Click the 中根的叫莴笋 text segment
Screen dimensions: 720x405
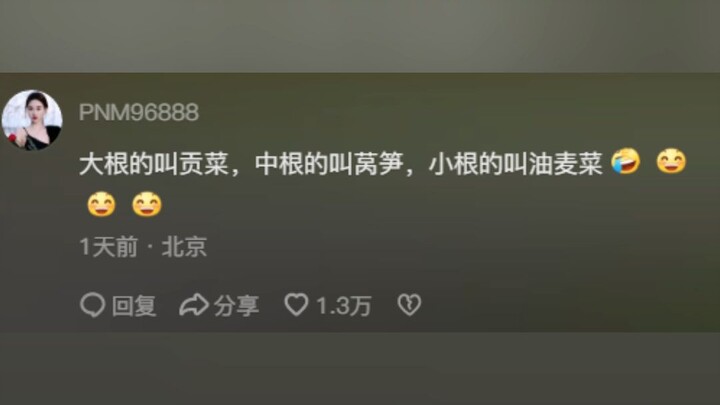(329, 163)
